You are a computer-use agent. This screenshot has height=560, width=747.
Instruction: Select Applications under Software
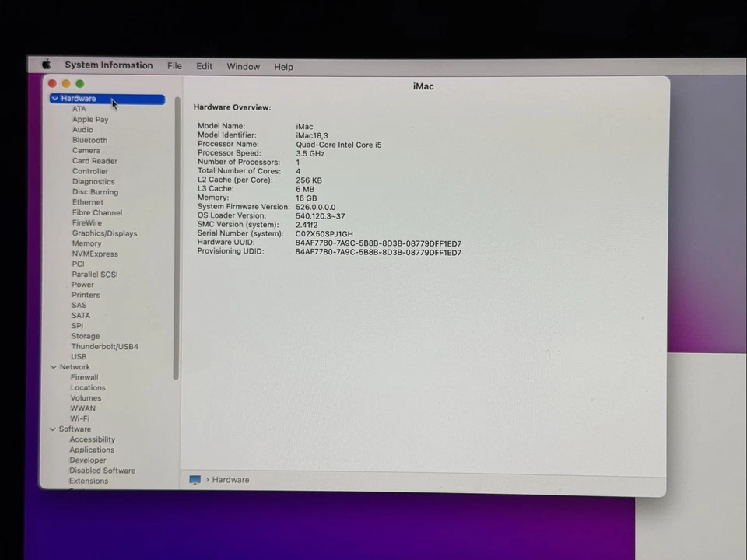[92, 450]
